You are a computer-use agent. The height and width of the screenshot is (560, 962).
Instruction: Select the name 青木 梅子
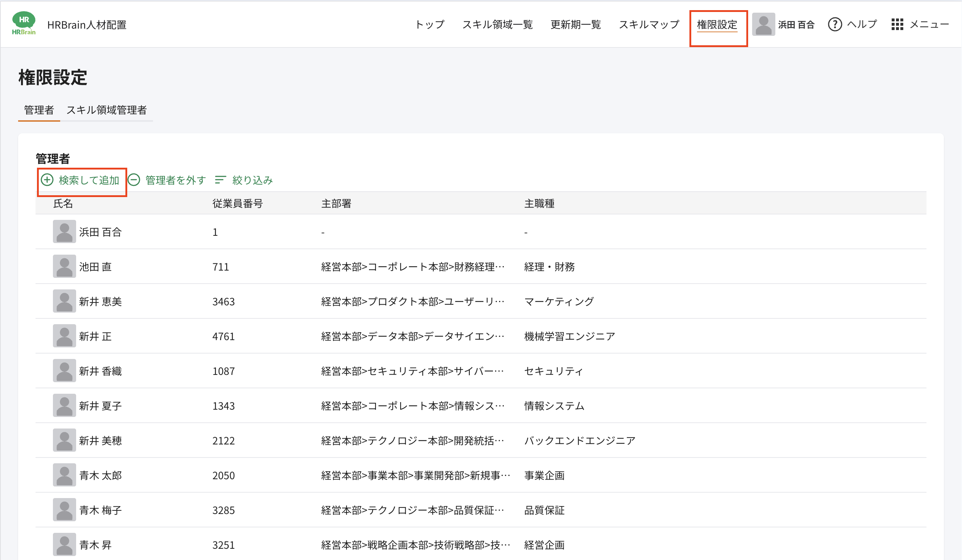100,510
